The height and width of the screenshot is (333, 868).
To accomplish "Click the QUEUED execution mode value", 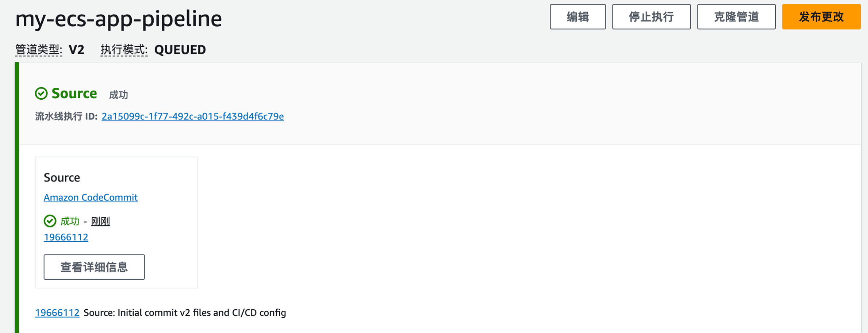I will [180, 50].
